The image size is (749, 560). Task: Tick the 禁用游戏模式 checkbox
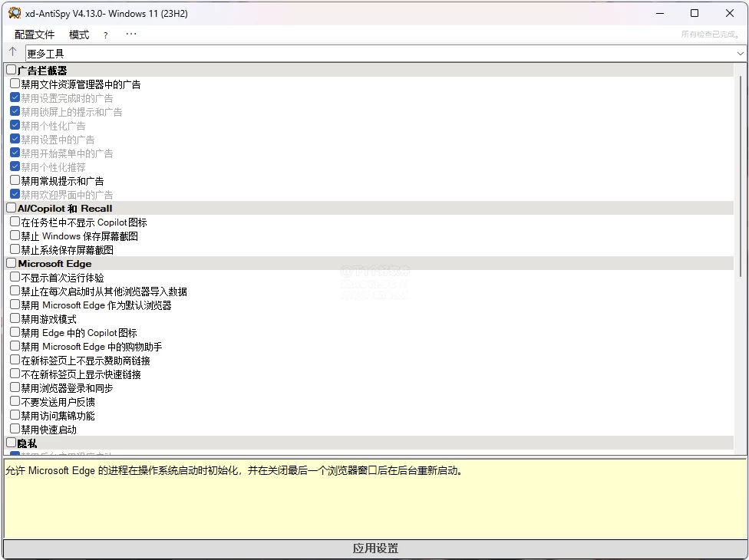[15, 319]
